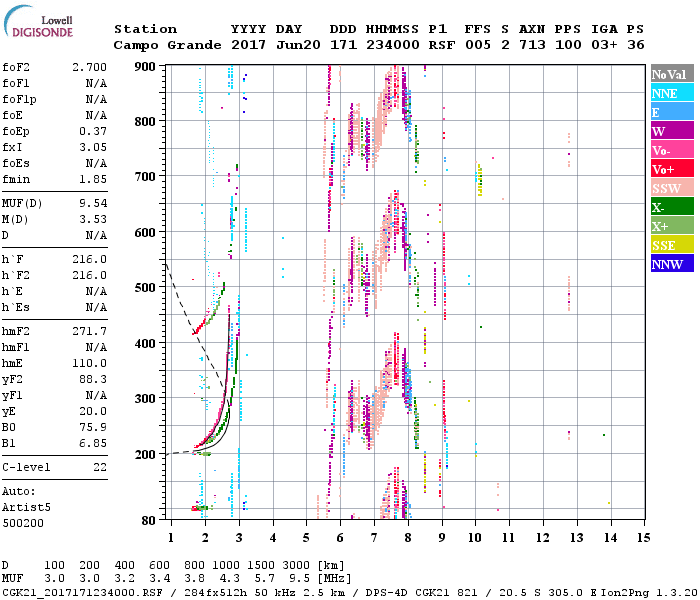Screen dimensions: 700x600
Task: Choose the X- dark green legend swatch
Action: [669, 207]
